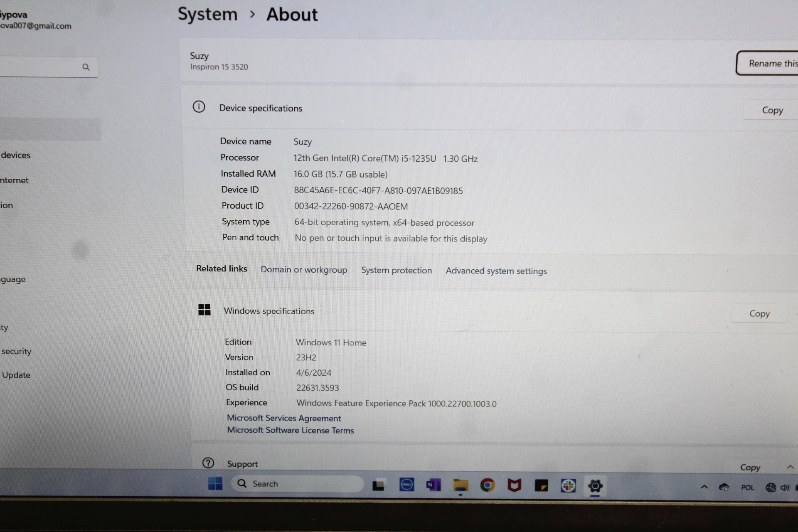This screenshot has height=532, width=798.
Task: Click the Version 23H2 value
Action: tap(306, 357)
